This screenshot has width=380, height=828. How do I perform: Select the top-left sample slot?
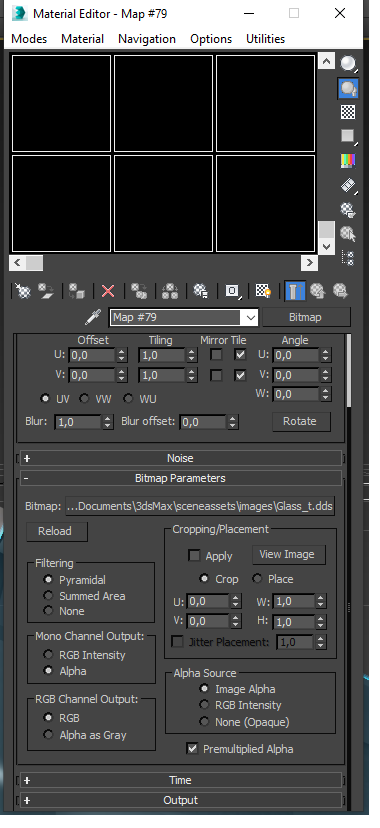tap(62, 103)
